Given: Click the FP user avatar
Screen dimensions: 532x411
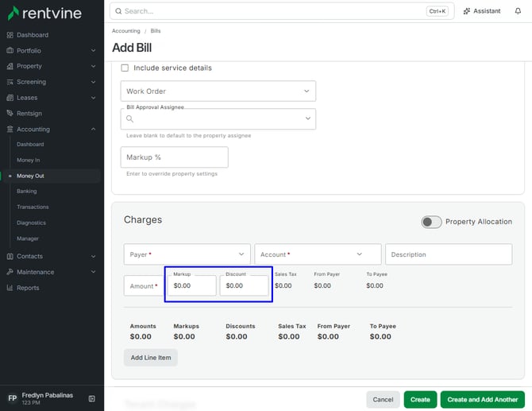Looking at the screenshot, I should click(x=13, y=398).
